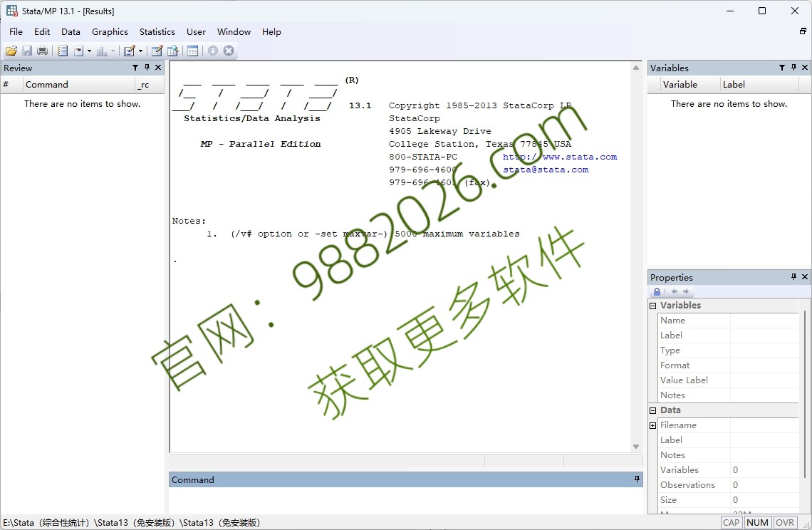Click the Print results icon
This screenshot has width=812, height=530.
click(43, 51)
